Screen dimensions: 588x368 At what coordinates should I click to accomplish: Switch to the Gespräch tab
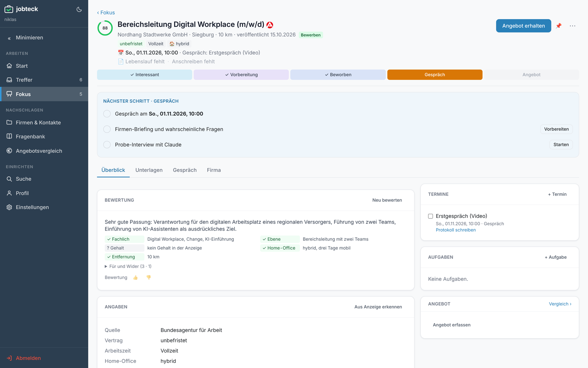(x=185, y=170)
